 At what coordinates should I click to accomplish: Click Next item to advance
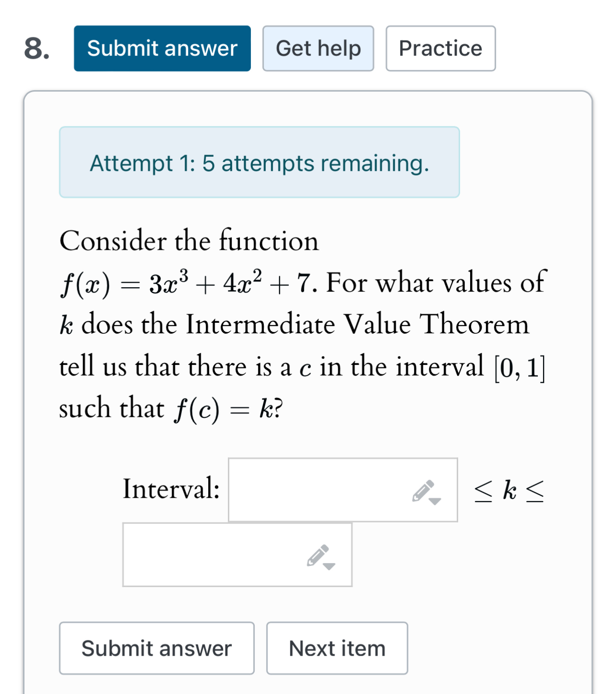click(336, 648)
